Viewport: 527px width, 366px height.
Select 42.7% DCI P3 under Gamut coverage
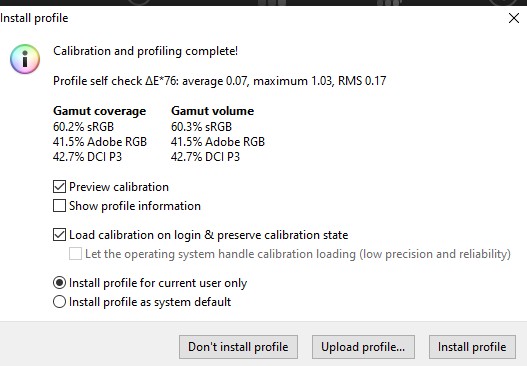[x=87, y=157]
